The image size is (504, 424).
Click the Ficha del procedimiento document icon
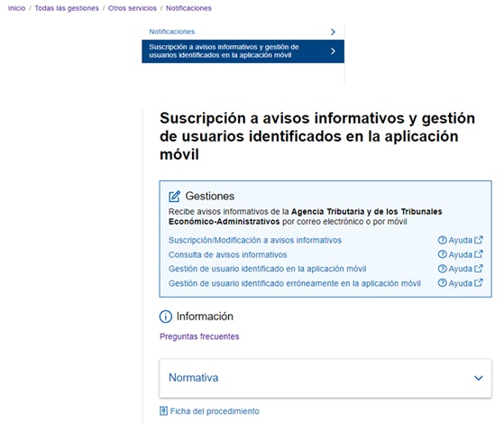pyautogui.click(x=163, y=410)
